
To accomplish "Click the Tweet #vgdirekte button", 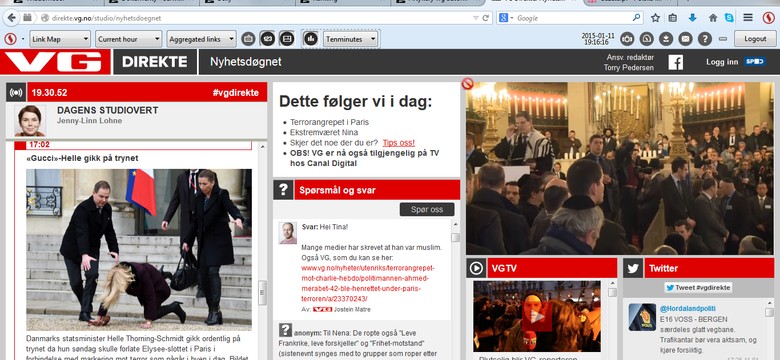I will [x=698, y=287].
